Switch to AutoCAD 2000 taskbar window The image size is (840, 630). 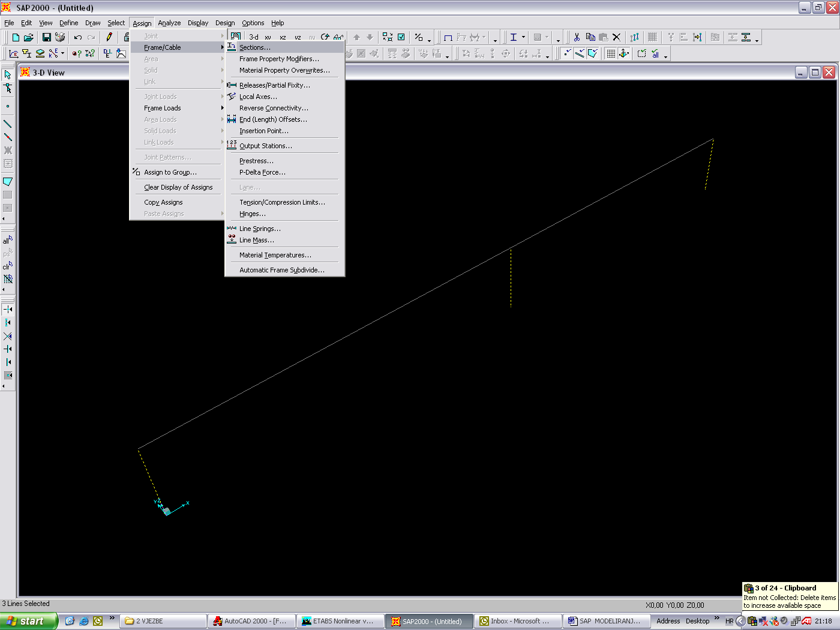(x=251, y=621)
